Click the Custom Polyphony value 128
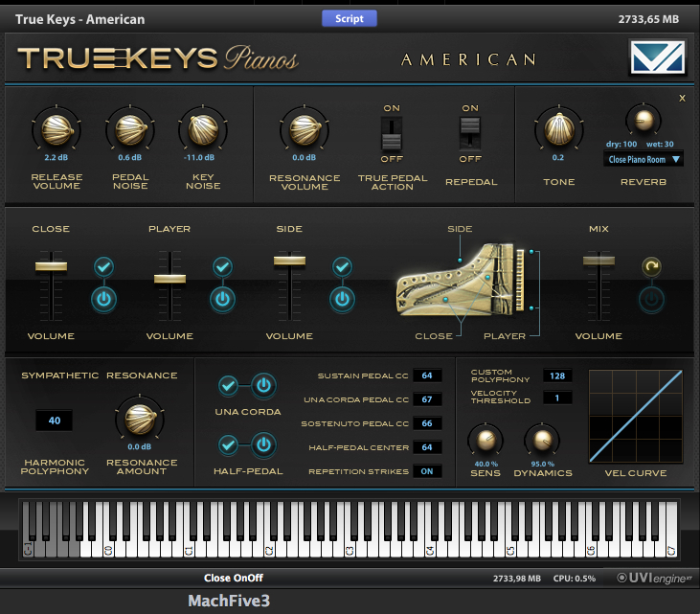700x614 pixels. [x=557, y=376]
